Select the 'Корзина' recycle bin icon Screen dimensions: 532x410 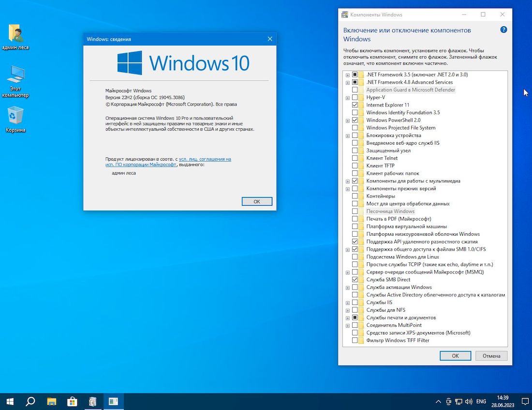15,119
